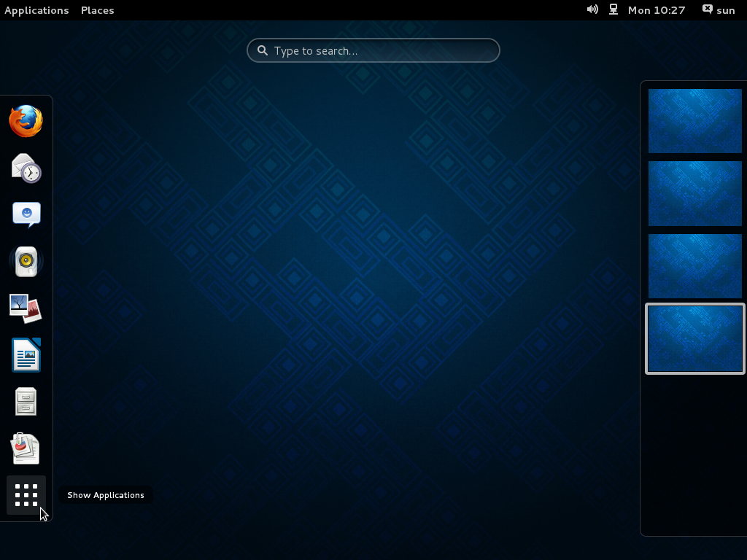Open the Documents application

coord(26,448)
